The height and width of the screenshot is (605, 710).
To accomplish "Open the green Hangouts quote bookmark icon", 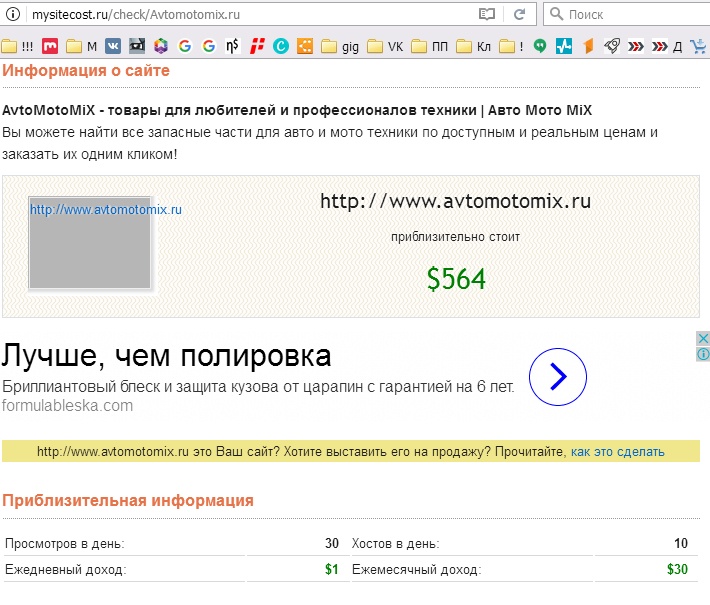I will [x=540, y=46].
